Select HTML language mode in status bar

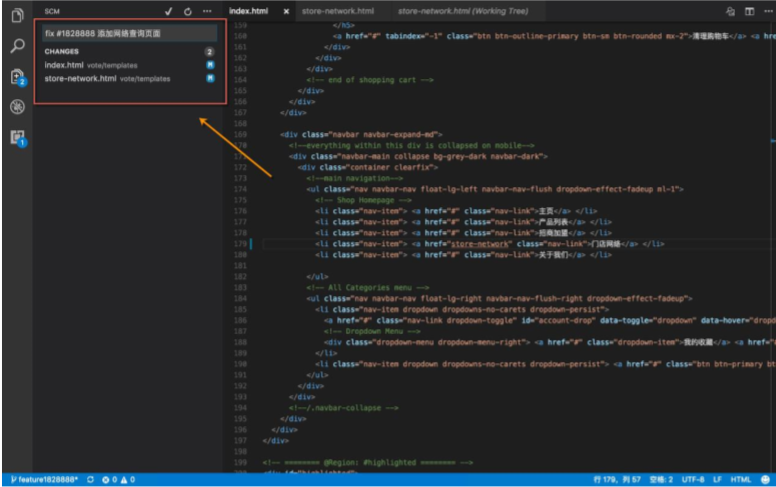(740, 480)
